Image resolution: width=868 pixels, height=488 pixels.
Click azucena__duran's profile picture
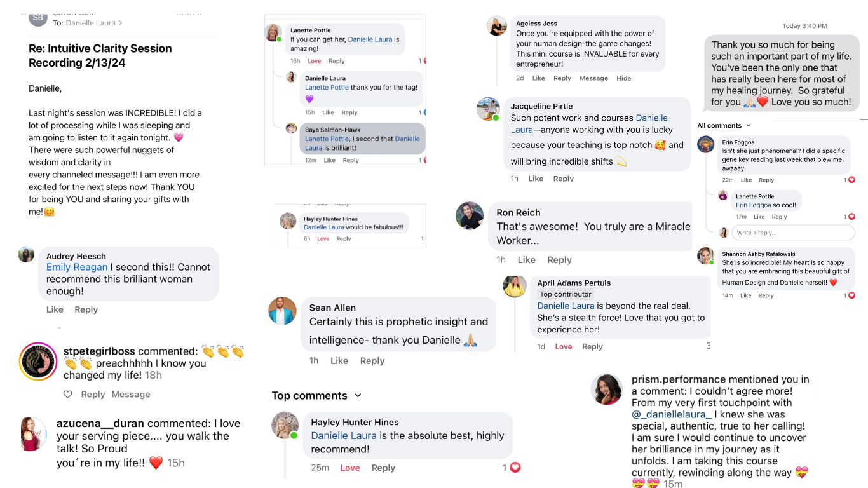pyautogui.click(x=34, y=434)
